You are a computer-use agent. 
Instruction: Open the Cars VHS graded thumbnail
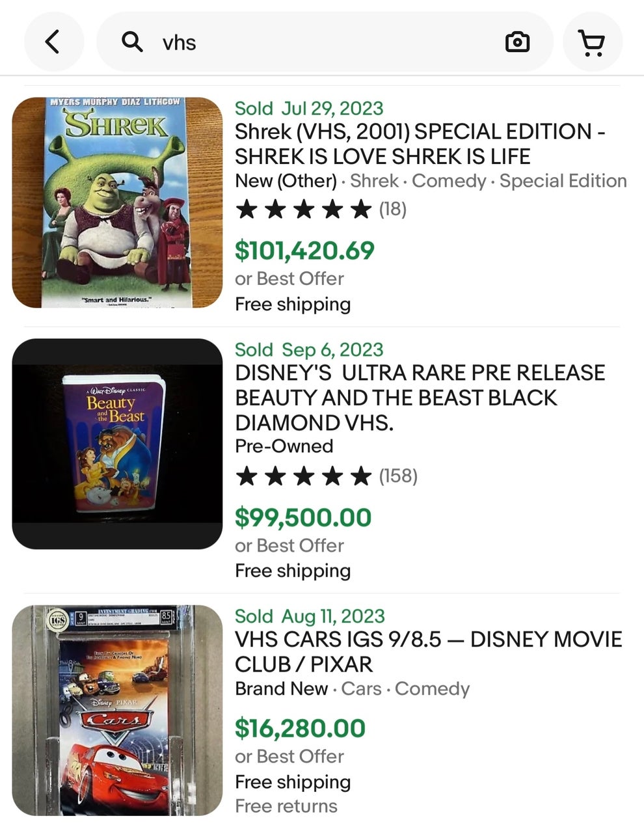click(117, 710)
